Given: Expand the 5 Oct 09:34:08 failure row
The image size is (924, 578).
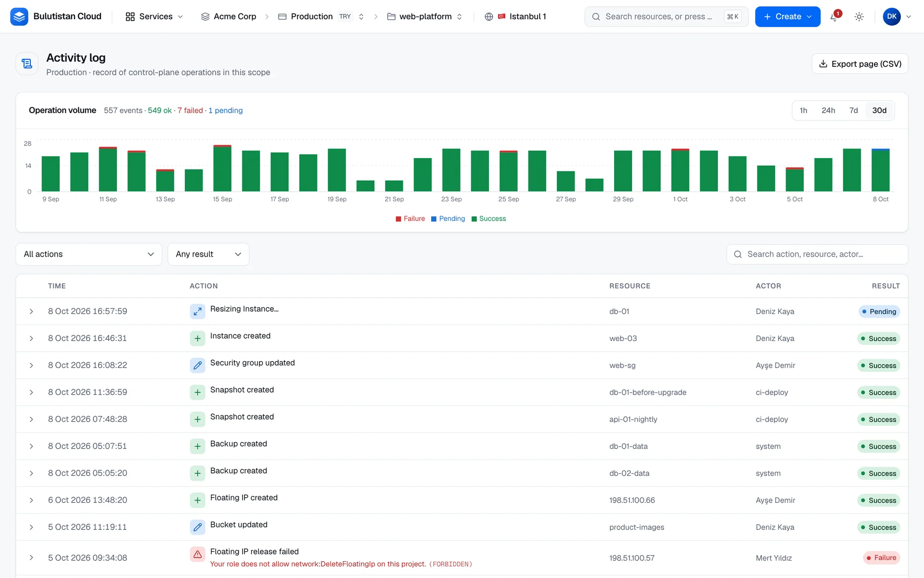Looking at the screenshot, I should (x=31, y=558).
